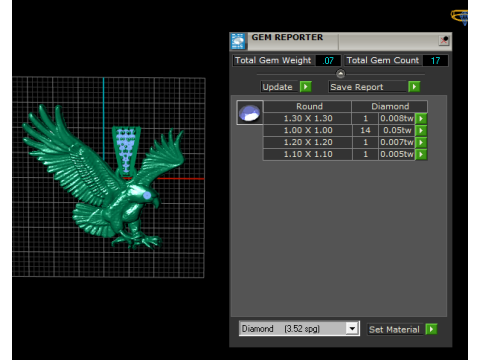Collapse the panel using round chevron button
The image size is (480, 360).
point(340,73)
